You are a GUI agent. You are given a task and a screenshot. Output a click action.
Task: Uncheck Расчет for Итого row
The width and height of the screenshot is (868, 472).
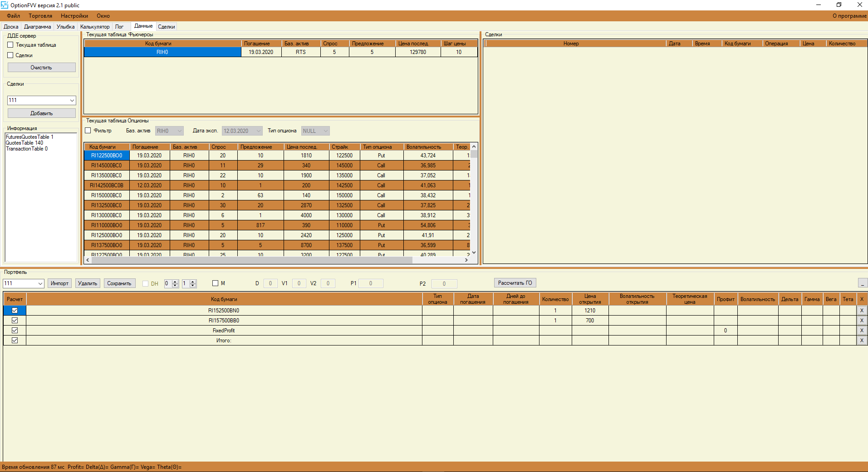click(15, 341)
